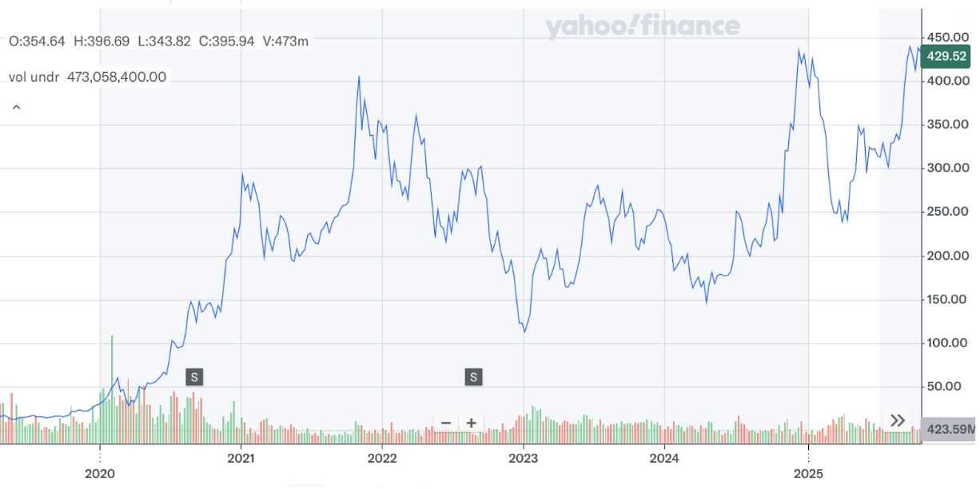Zoom in the chart with plus button

click(472, 423)
